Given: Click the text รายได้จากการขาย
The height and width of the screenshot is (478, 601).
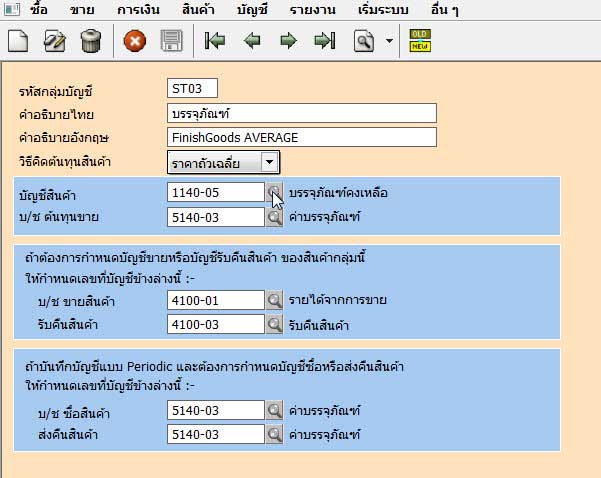Looking at the screenshot, I should point(338,300).
